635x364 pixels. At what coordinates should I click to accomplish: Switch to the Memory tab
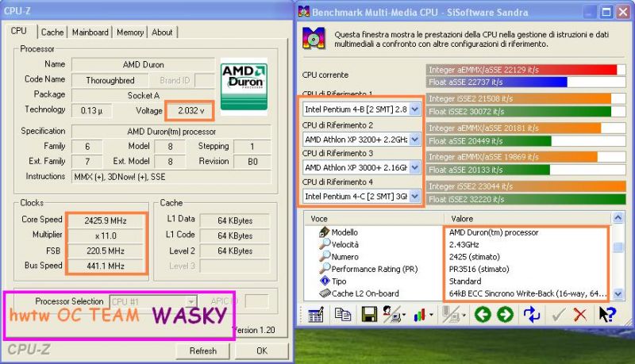click(130, 33)
